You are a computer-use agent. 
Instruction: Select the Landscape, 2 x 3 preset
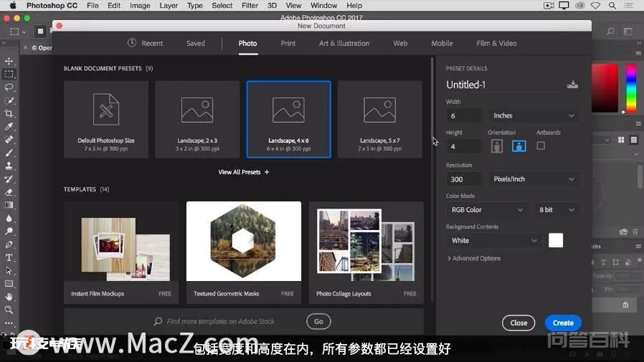[197, 120]
